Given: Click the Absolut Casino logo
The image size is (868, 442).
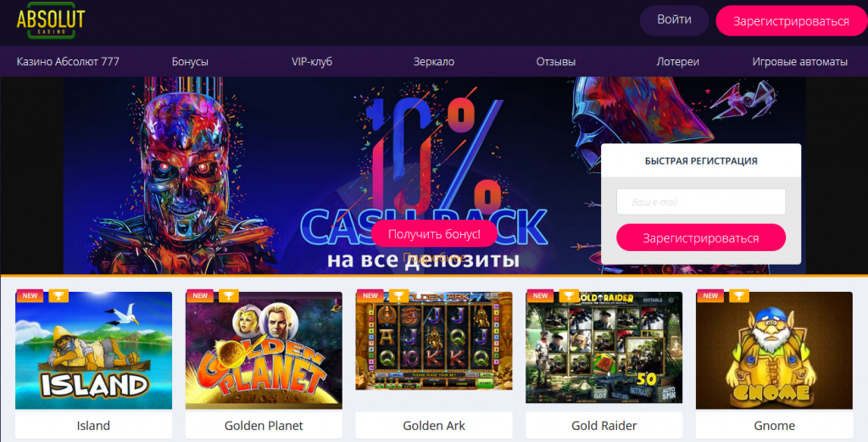Looking at the screenshot, I should [x=50, y=21].
